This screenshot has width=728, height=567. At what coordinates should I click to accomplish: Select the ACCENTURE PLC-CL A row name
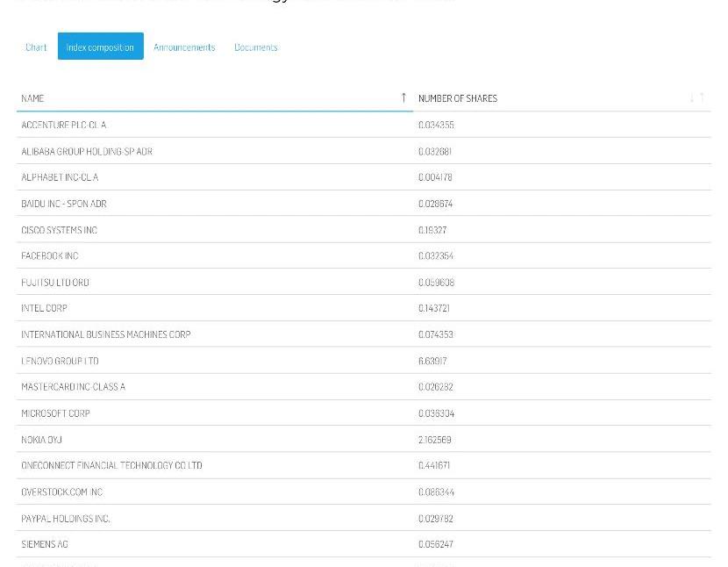(x=64, y=125)
